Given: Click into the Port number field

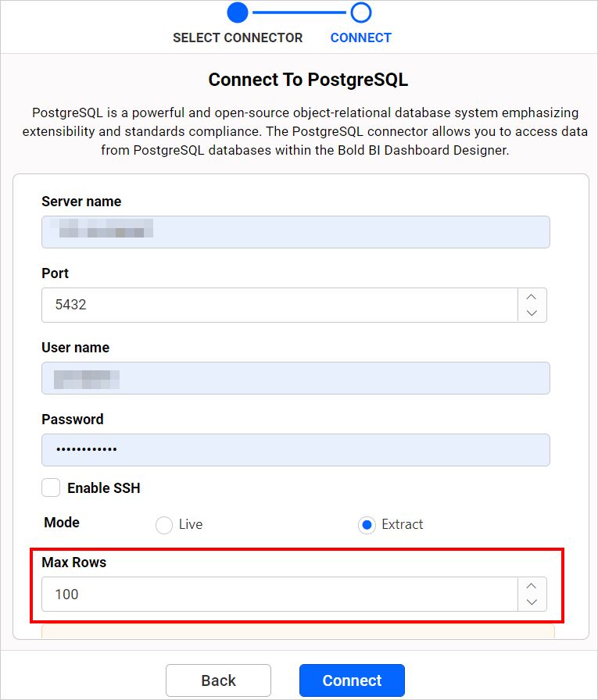Looking at the screenshot, I should (x=279, y=305).
